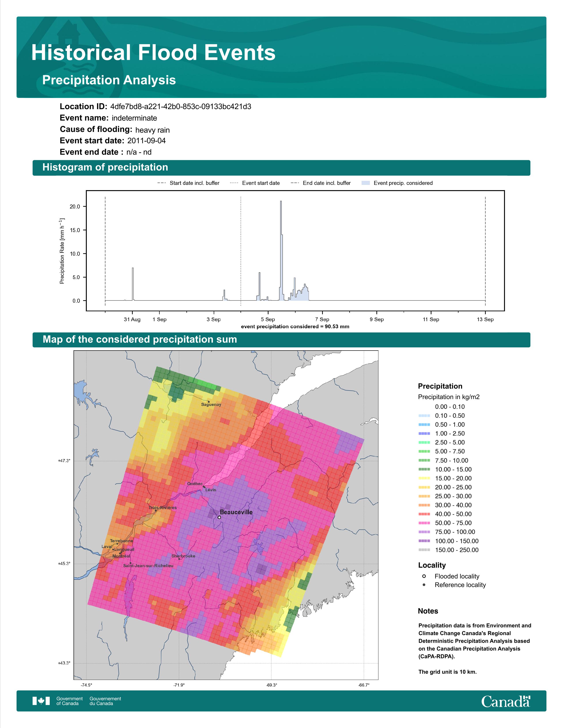This screenshot has width=563, height=728.
Task: Click the Event start date legend entry
Action: pos(255,183)
